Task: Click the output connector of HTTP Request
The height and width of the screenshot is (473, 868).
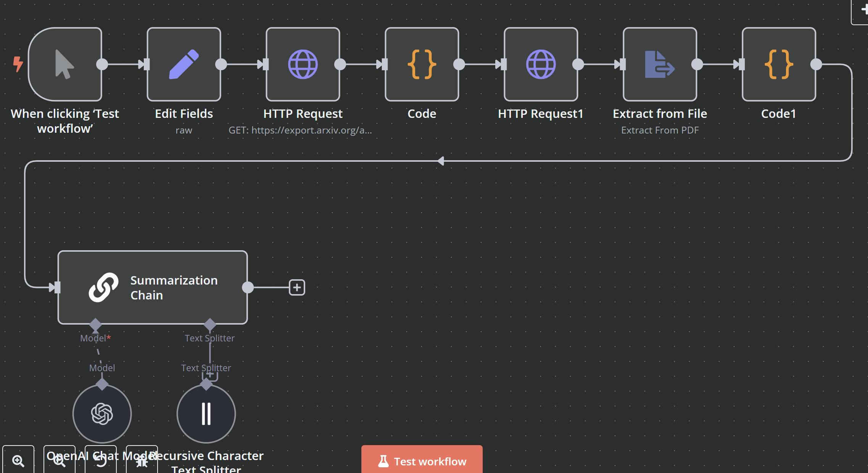Action: click(340, 64)
